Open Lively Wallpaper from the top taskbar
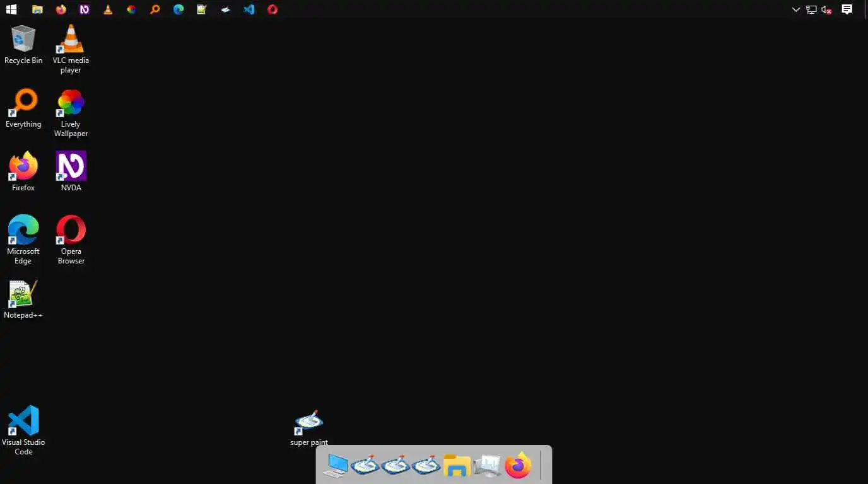 coord(131,9)
